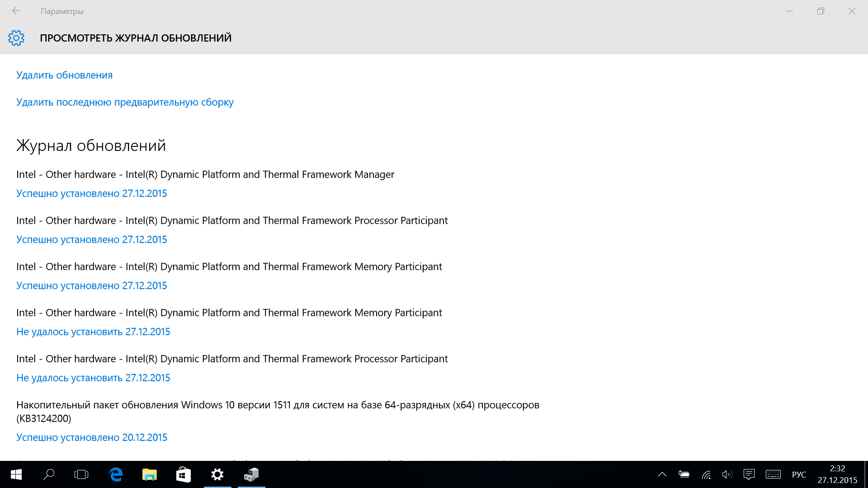Click Удалить последнюю предварительную сборку link
Screen dimensions: 868x488
pos(125,102)
